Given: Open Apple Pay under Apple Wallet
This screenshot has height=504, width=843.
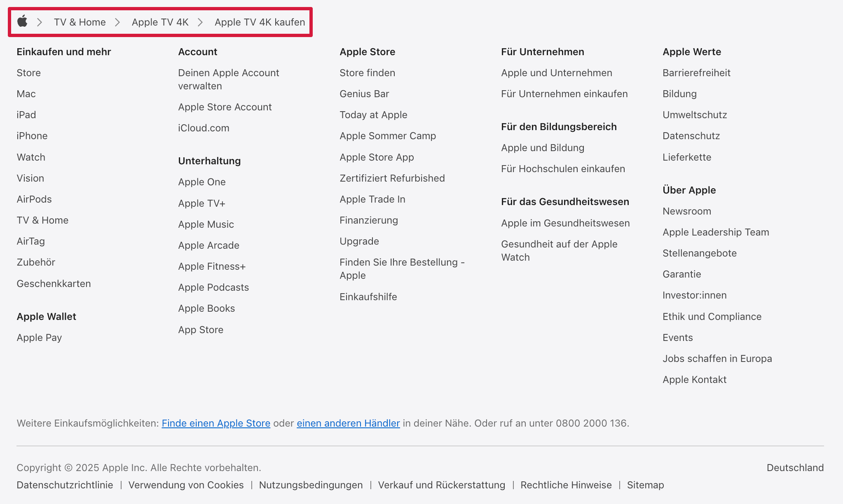Looking at the screenshot, I should (40, 338).
